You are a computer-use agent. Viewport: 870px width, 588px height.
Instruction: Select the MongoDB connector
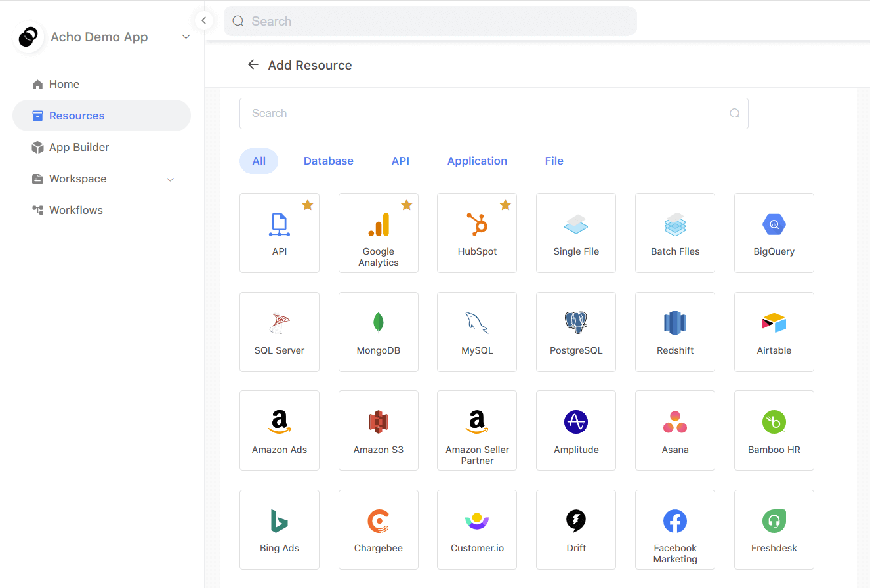point(379,332)
